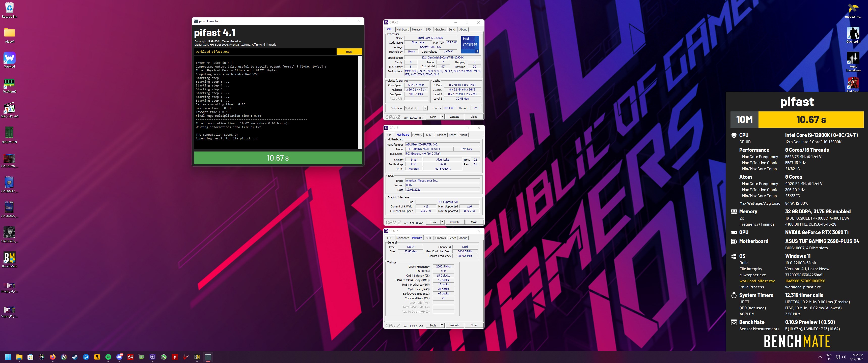Click yellow 10.67 s score in BenchMate panel
The width and height of the screenshot is (868, 363).
(x=811, y=119)
